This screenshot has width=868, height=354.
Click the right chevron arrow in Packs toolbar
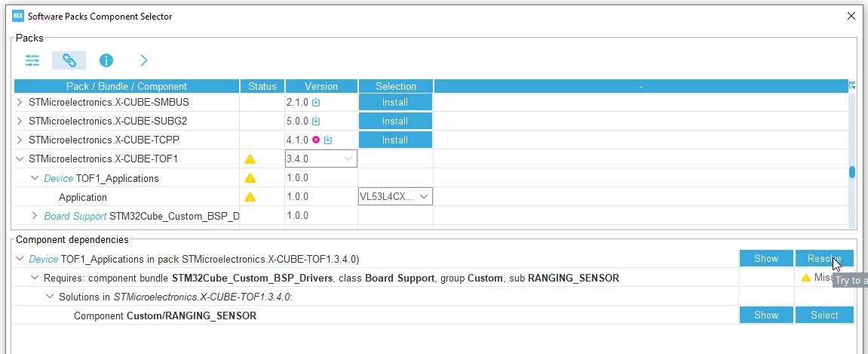144,60
